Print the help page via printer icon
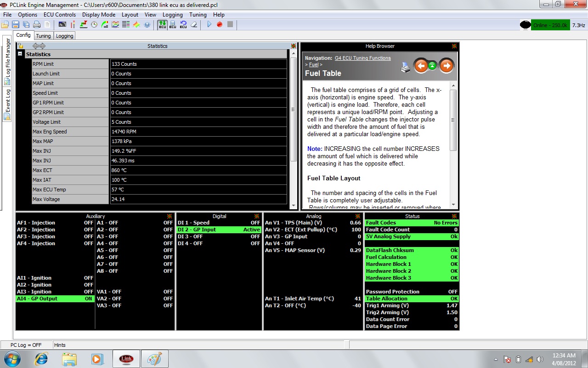This screenshot has width=588, height=368. coord(406,67)
